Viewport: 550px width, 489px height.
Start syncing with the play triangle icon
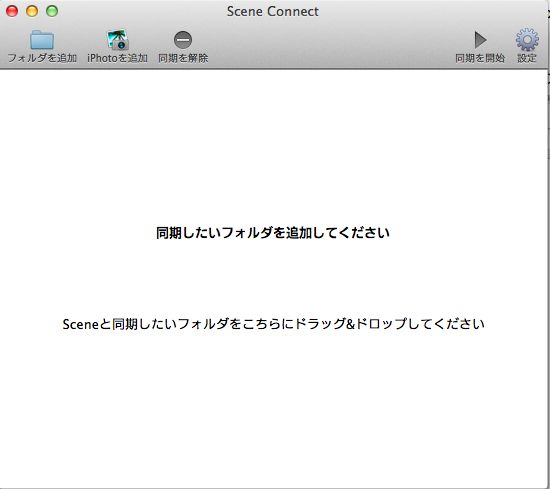tap(480, 40)
